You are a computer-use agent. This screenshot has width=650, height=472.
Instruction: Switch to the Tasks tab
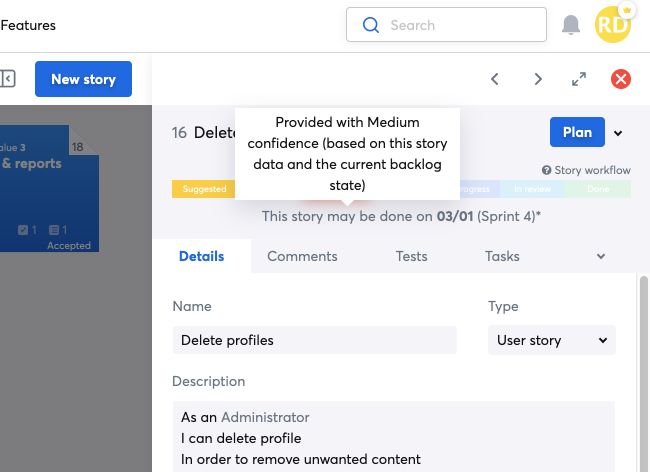pyautogui.click(x=502, y=256)
